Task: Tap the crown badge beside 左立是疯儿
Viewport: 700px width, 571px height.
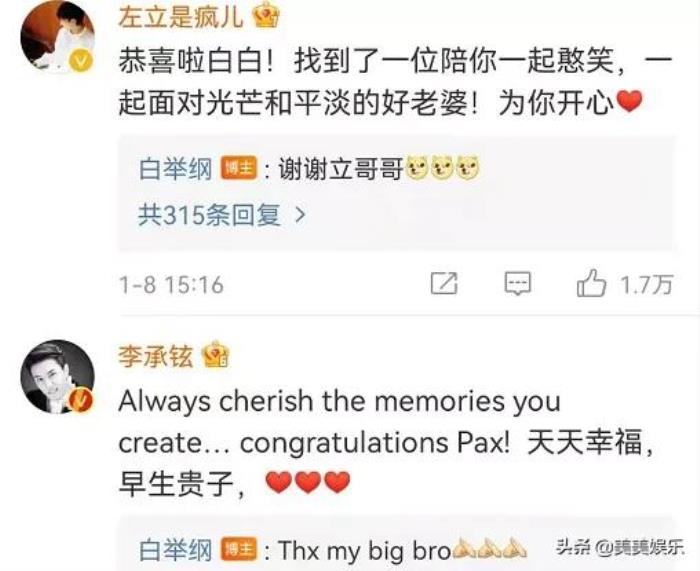Action: coord(266,15)
